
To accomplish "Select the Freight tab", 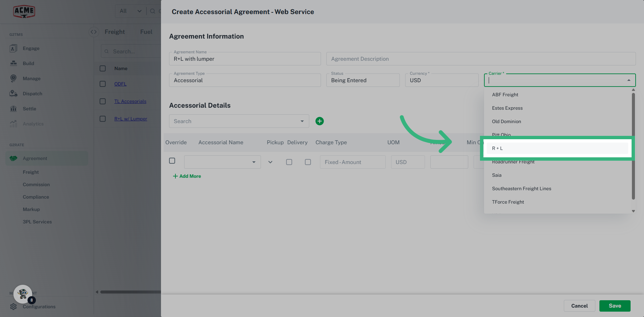I will coord(115,32).
